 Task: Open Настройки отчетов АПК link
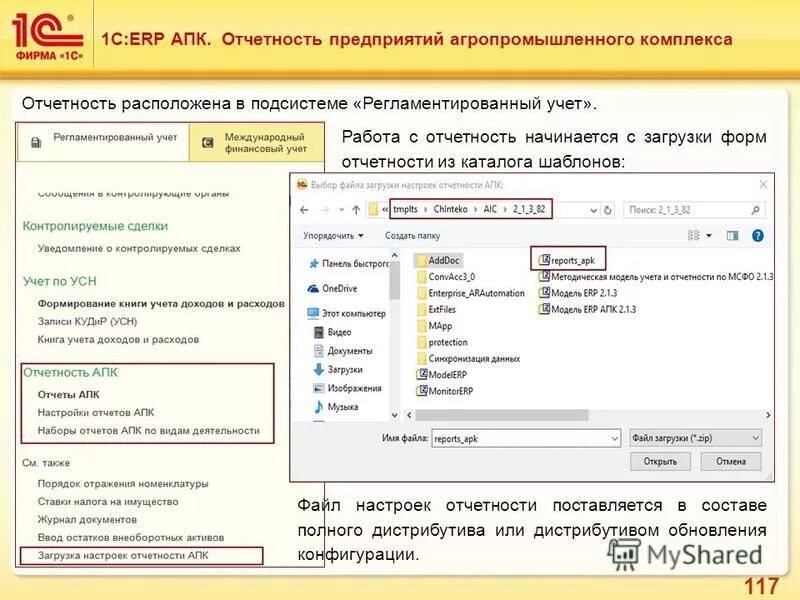point(96,412)
